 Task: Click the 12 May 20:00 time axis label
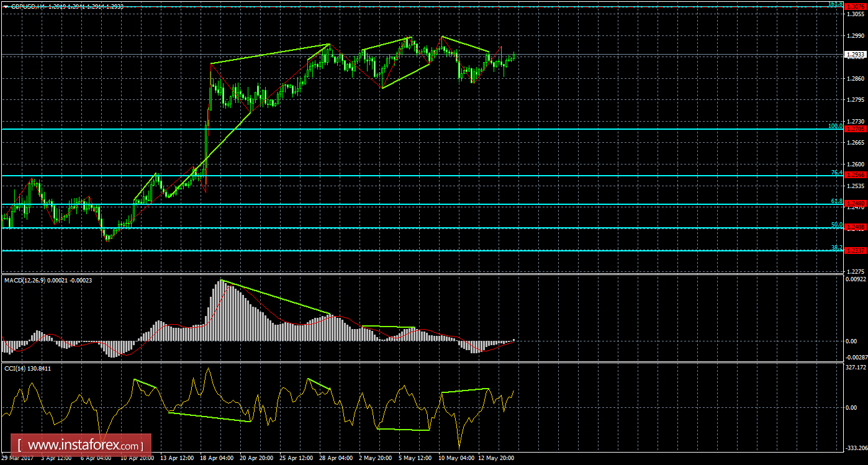click(x=495, y=459)
